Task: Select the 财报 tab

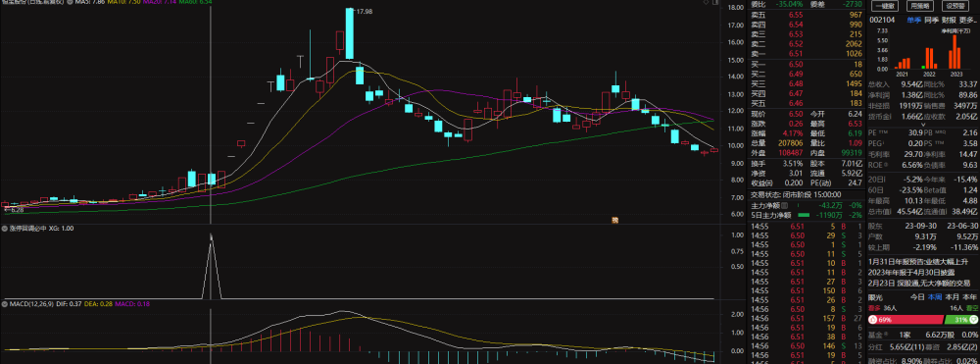Action: point(948,20)
